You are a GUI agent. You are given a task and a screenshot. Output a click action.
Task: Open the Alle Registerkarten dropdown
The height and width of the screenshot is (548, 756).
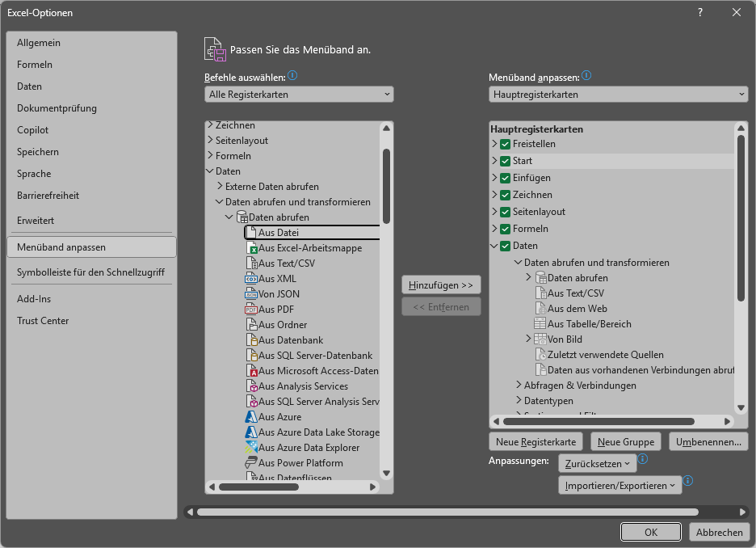click(299, 95)
